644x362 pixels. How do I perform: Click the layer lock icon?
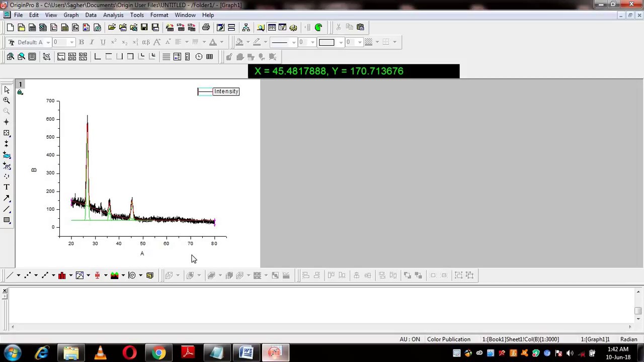click(20, 92)
